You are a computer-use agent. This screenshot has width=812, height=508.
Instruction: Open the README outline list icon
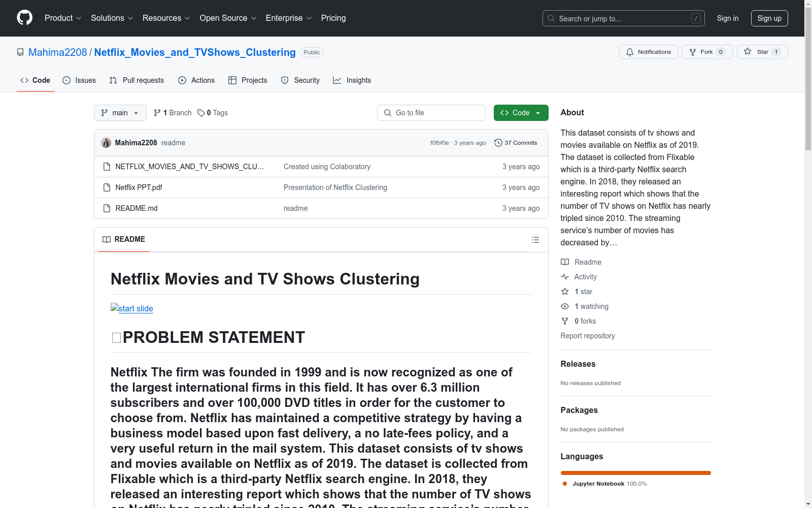(x=535, y=240)
